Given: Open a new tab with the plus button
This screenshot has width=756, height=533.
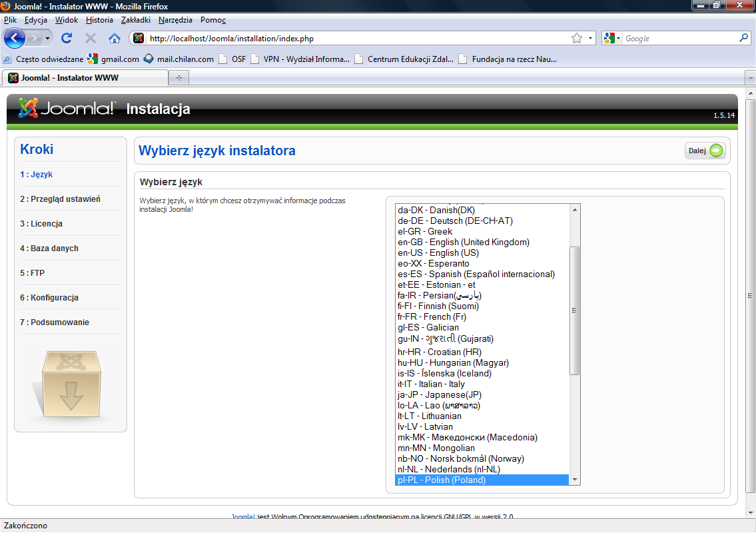Looking at the screenshot, I should pyautogui.click(x=179, y=78).
